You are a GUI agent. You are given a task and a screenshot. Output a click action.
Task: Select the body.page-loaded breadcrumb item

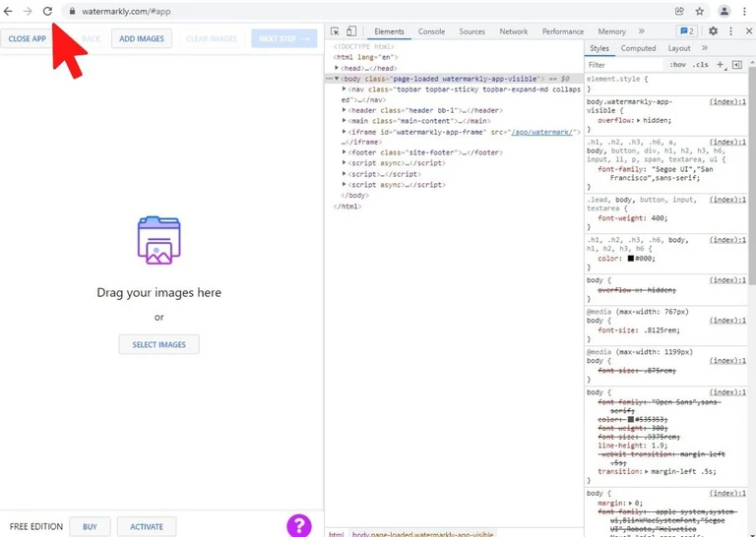422,534
